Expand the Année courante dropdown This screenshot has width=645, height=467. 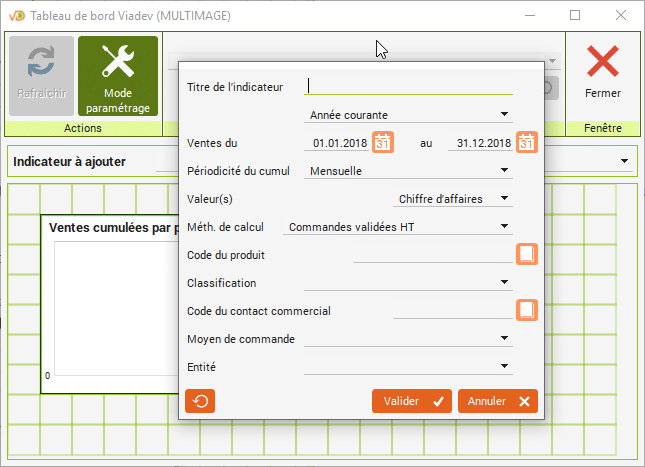pos(505,115)
